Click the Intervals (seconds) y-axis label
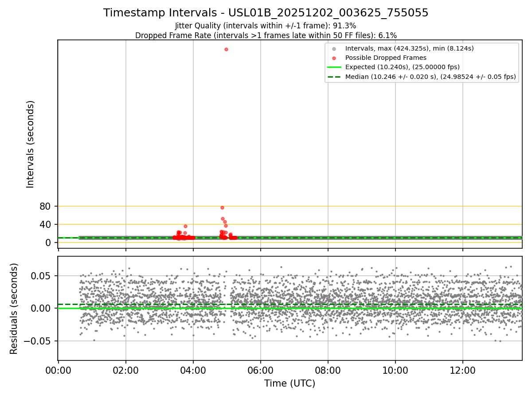Screen dimensions: 532x399 [31, 144]
